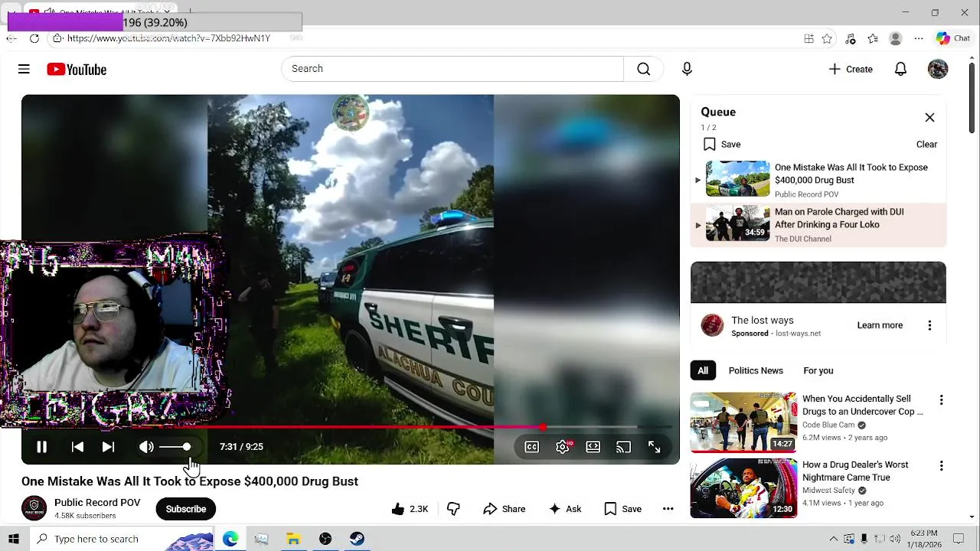Skip to the next video
The height and width of the screenshot is (551, 980).
coord(108,447)
